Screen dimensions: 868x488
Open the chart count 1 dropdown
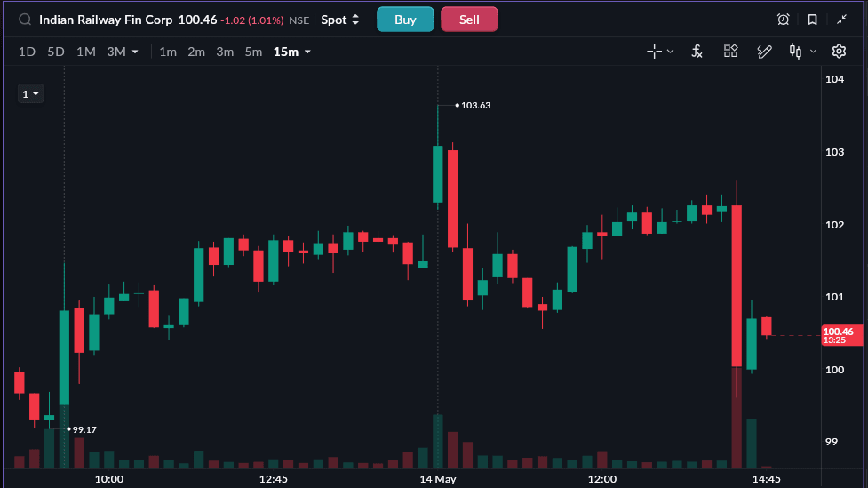(30, 94)
